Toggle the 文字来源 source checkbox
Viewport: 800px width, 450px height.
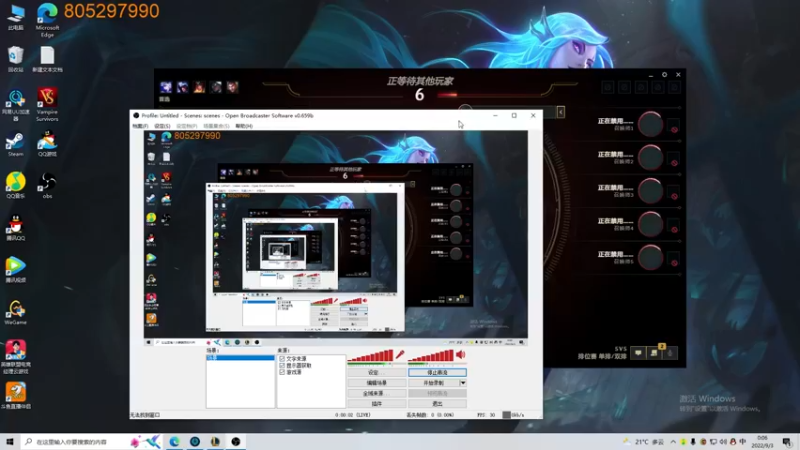click(282, 359)
